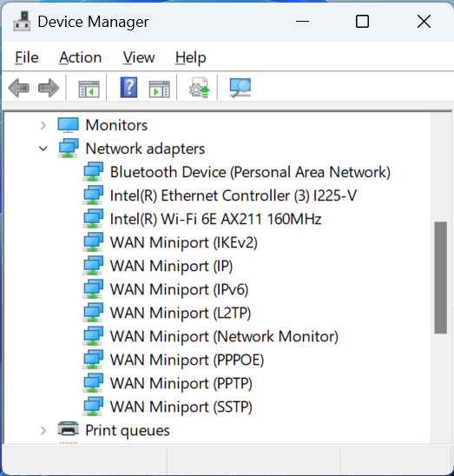Expand the Monitors category
The height and width of the screenshot is (476, 454).
43,125
